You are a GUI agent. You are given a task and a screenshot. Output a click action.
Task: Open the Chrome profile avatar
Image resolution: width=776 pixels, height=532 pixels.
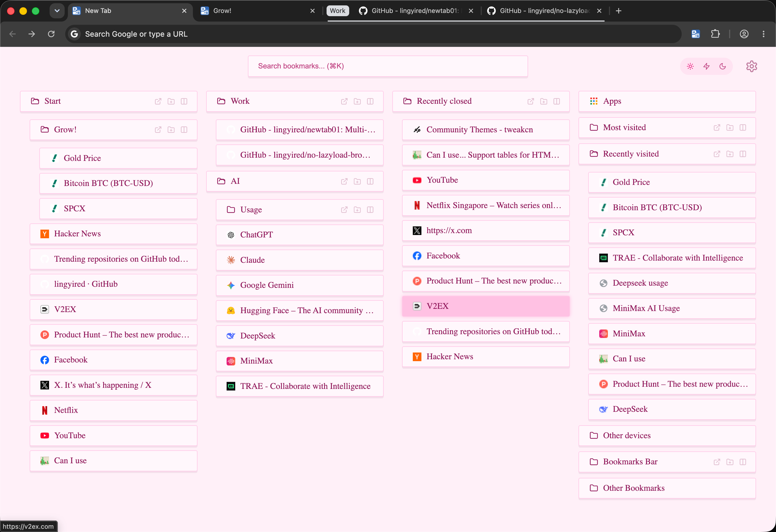coord(744,34)
